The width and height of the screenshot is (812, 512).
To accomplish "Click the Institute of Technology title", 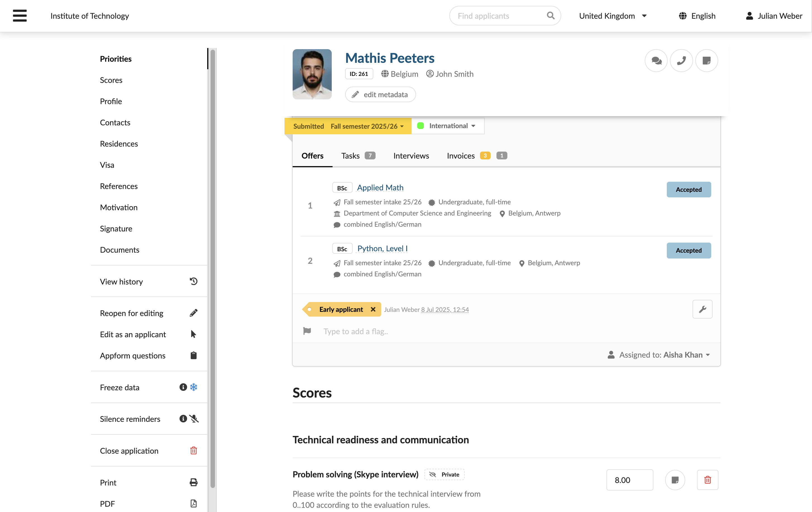I will click(x=90, y=16).
